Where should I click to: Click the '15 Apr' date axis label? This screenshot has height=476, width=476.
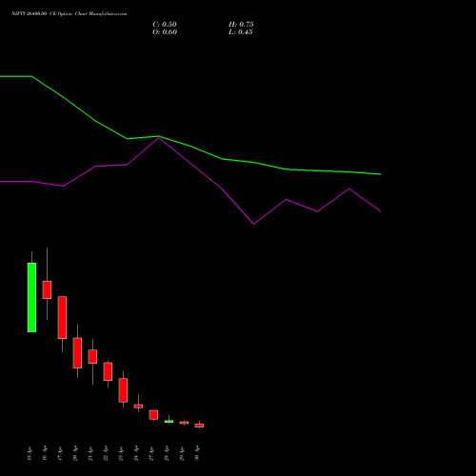pos(30,453)
